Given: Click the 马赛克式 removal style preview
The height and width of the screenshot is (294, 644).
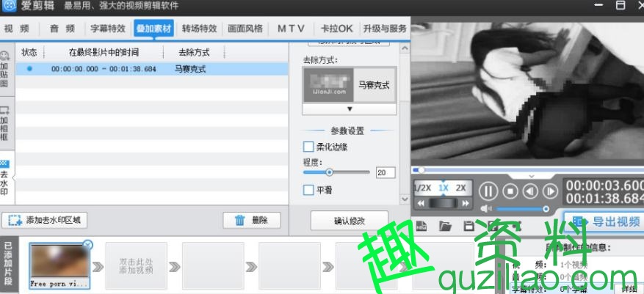Looking at the screenshot, I should click(x=328, y=85).
